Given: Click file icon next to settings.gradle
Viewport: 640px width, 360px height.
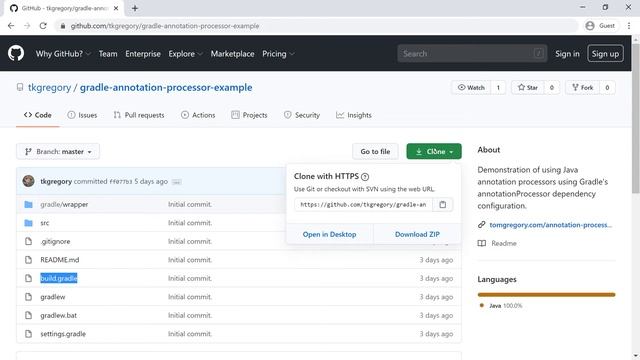Looking at the screenshot, I should pos(28,334).
